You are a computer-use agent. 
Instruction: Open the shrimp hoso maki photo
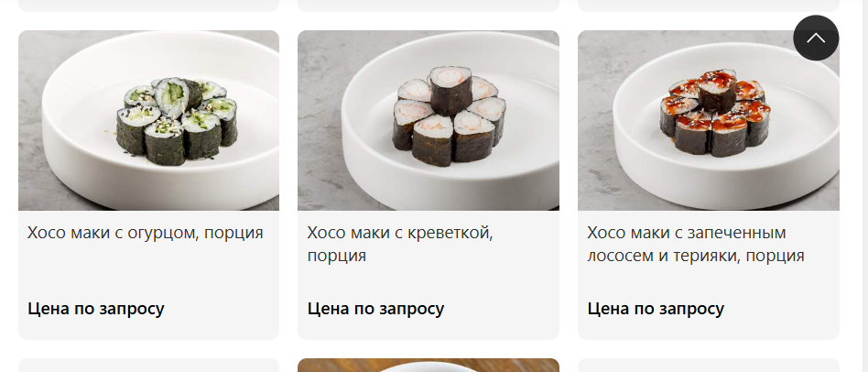click(x=429, y=120)
